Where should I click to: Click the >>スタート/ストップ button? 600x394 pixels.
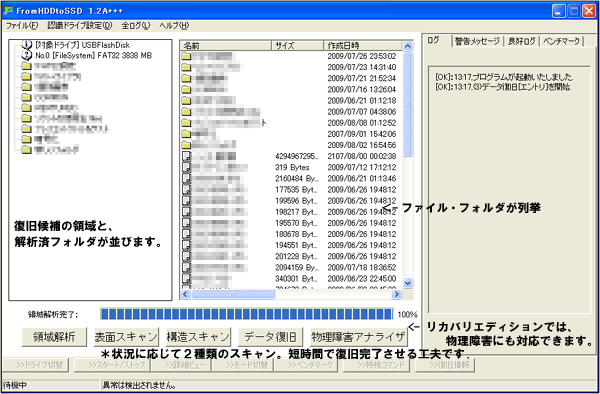click(x=112, y=365)
